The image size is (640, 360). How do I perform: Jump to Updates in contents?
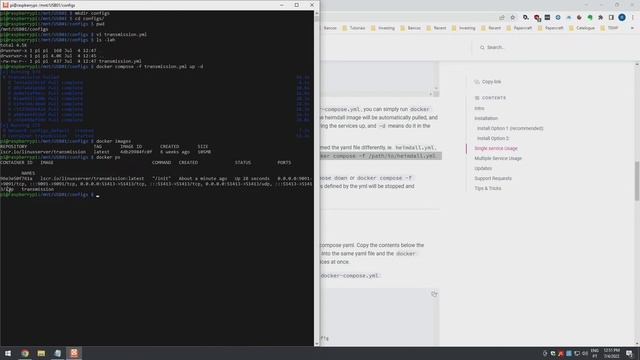point(483,168)
